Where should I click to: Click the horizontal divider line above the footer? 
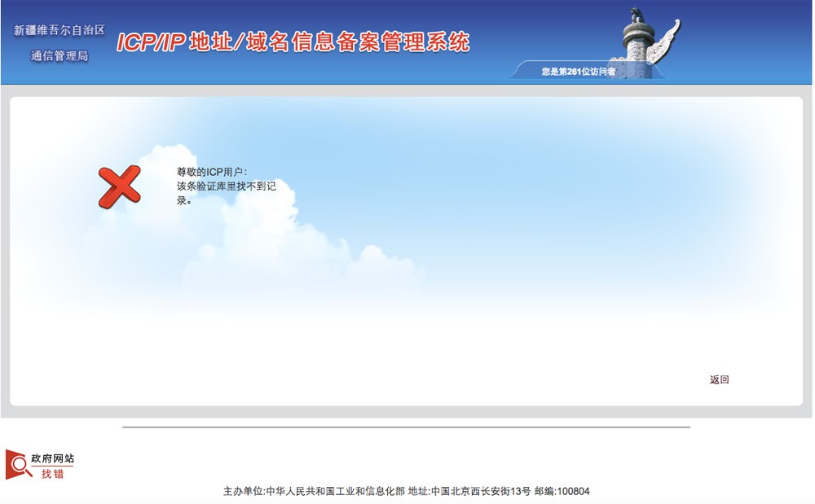click(407, 427)
